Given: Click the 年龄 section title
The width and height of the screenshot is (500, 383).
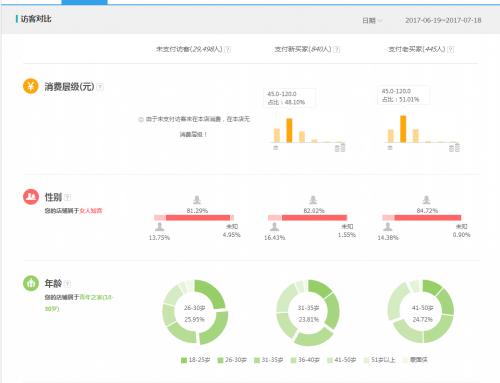Looking at the screenshot, I should (x=53, y=284).
